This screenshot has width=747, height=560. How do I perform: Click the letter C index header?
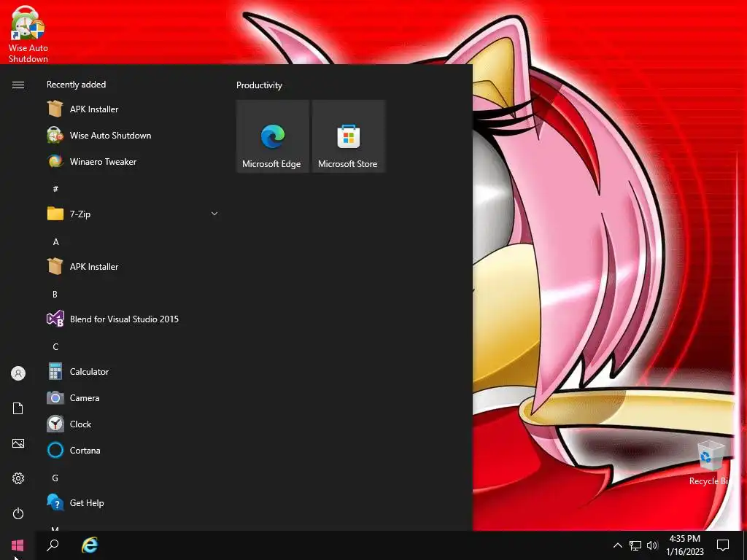pos(55,346)
